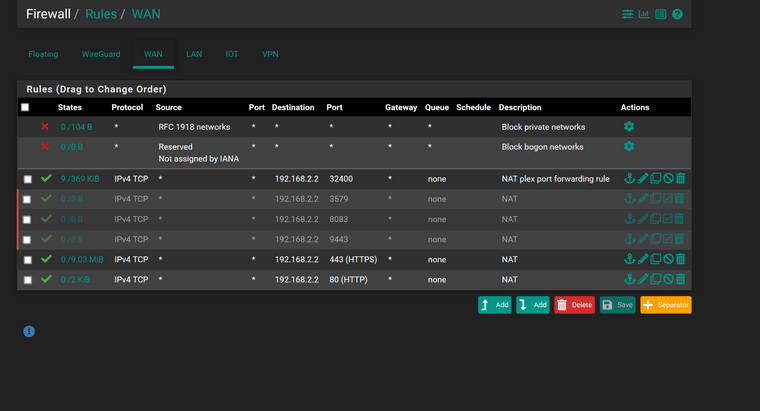Click the Save button
The image size is (760, 411).
tap(618, 305)
